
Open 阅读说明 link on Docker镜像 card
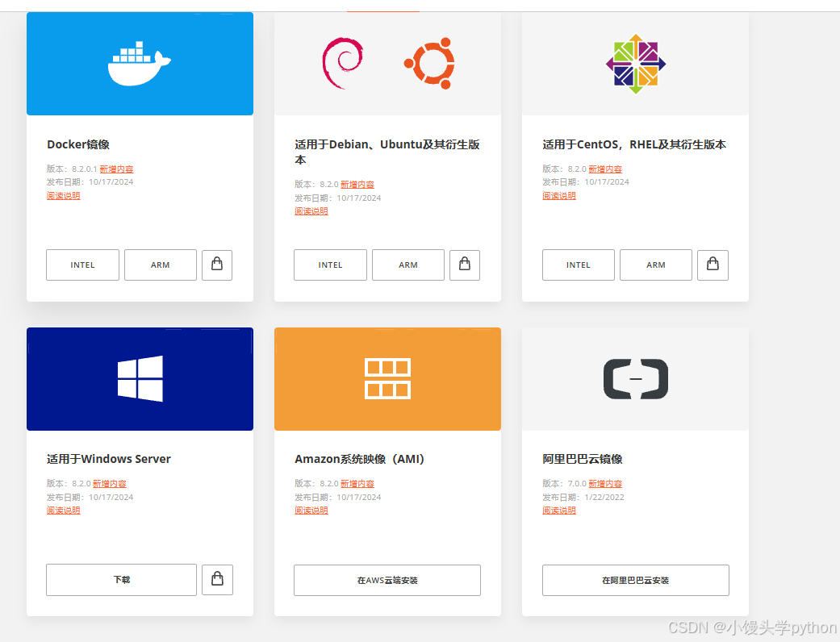coord(63,195)
